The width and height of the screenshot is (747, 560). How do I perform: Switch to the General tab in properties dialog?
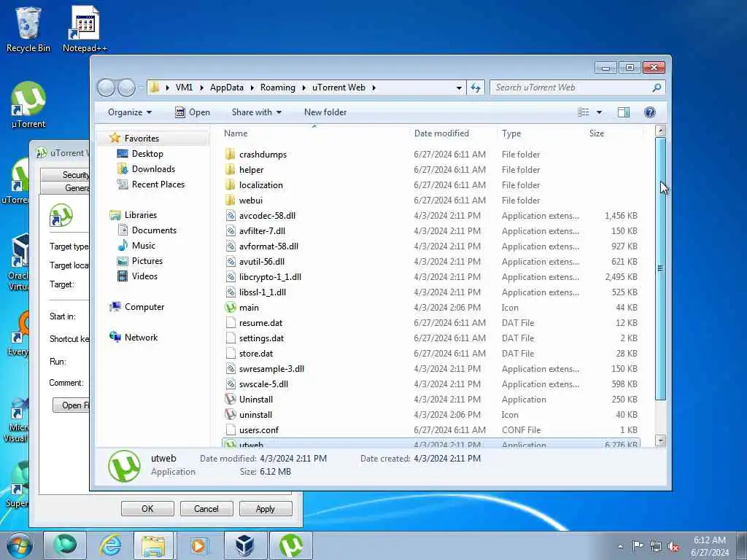coord(65,188)
